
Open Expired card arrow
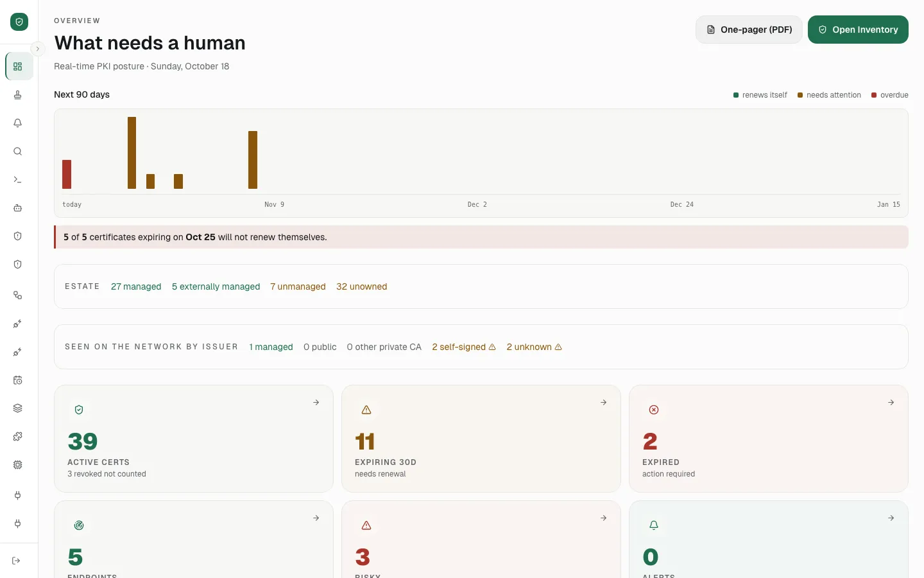pyautogui.click(x=891, y=403)
